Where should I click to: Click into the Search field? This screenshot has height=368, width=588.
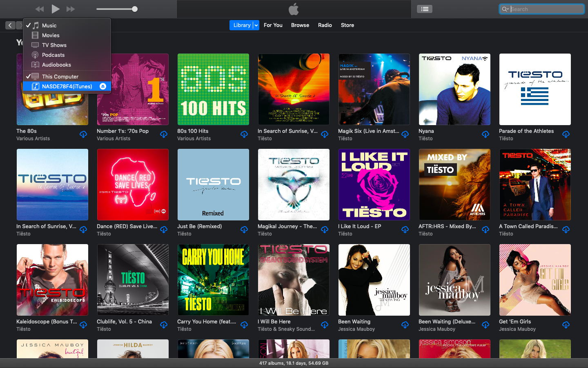point(542,9)
